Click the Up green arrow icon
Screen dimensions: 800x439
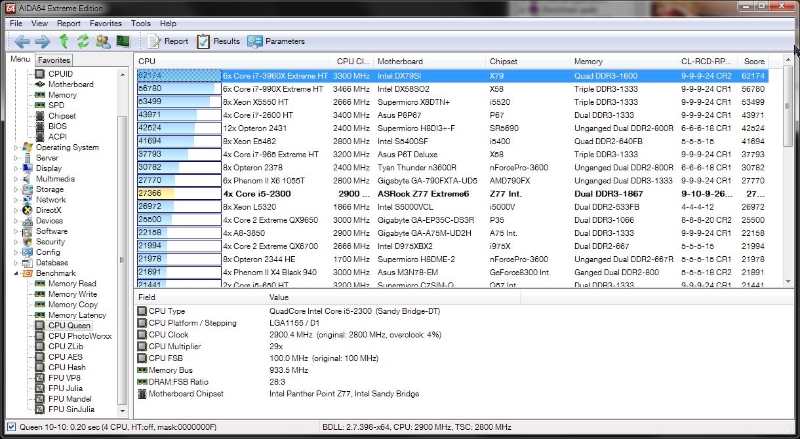pos(64,41)
